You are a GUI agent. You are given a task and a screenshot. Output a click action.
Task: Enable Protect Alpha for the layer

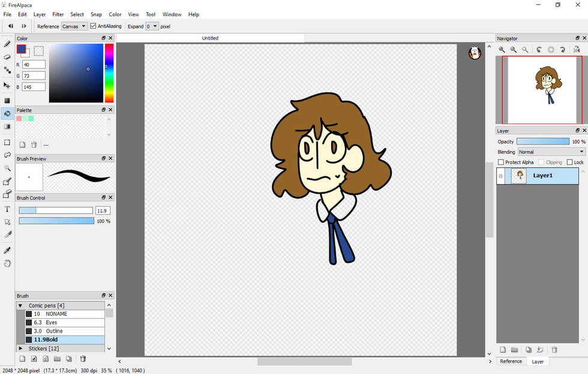point(501,162)
